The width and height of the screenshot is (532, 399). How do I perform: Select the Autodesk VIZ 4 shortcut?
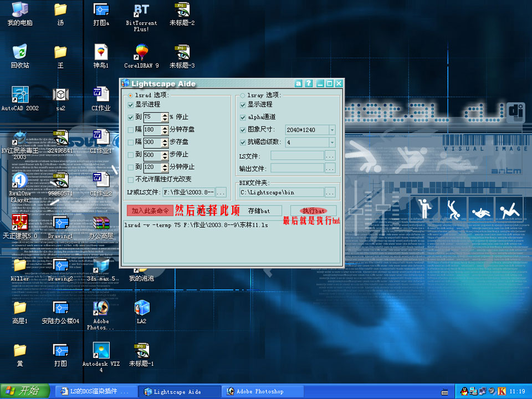[101, 357]
